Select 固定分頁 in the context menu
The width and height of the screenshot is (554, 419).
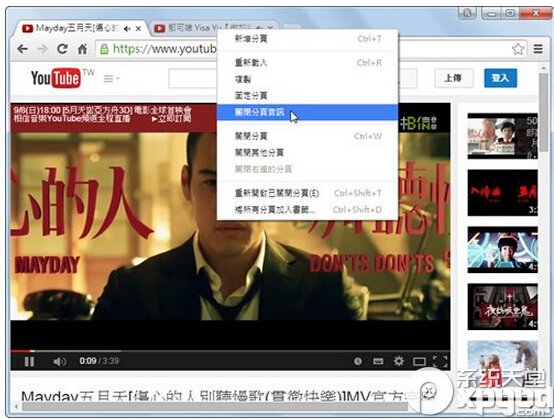[307, 95]
